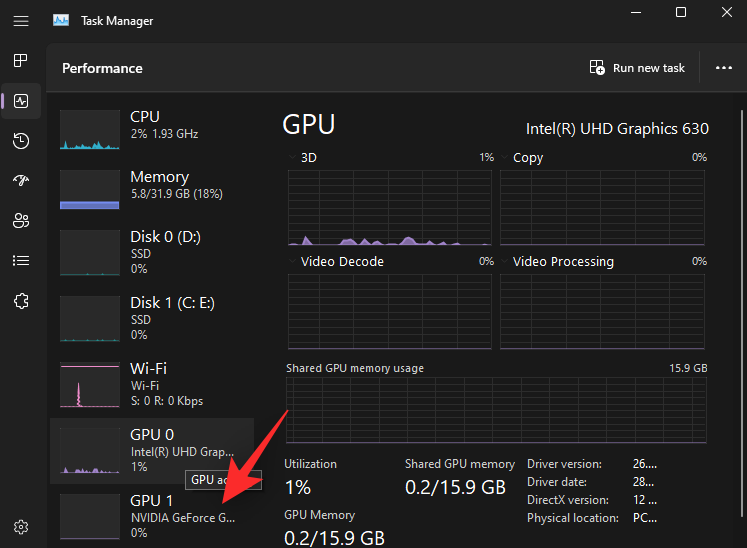Click Shared GPU memory 0.2/15.9 GB value
Viewport: 747px width, 548px height.
[455, 487]
